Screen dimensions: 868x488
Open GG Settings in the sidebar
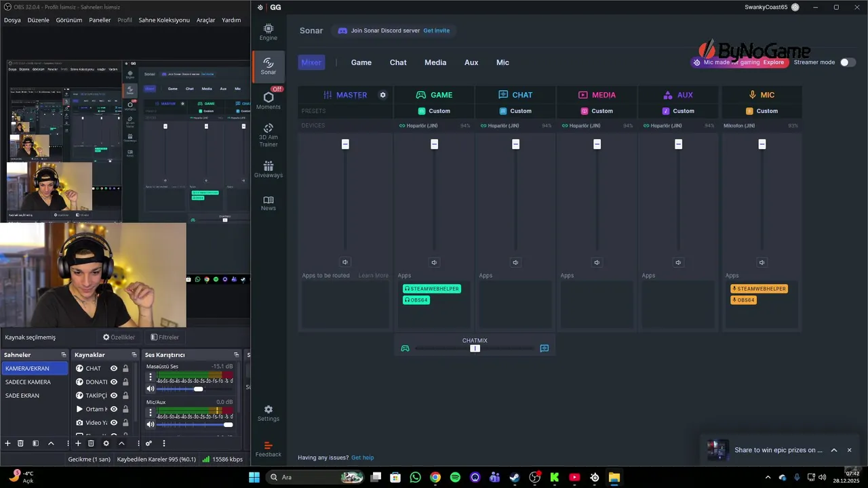[x=269, y=413]
